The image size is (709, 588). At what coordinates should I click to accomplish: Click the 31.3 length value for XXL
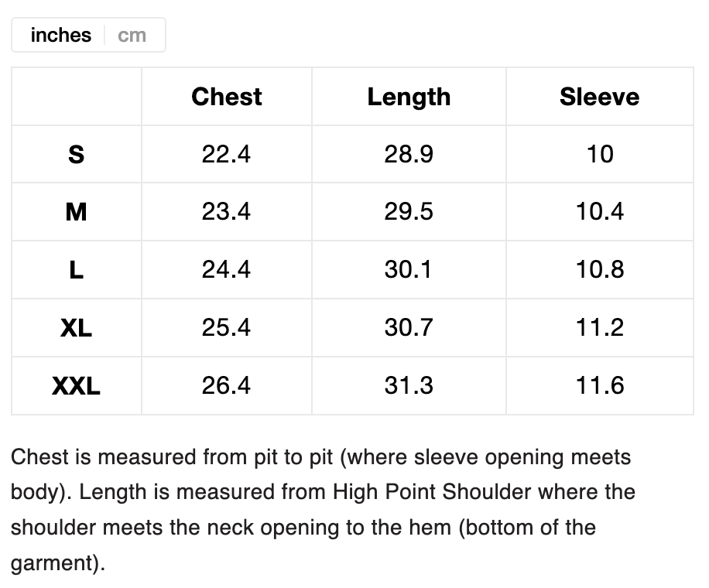[409, 386]
